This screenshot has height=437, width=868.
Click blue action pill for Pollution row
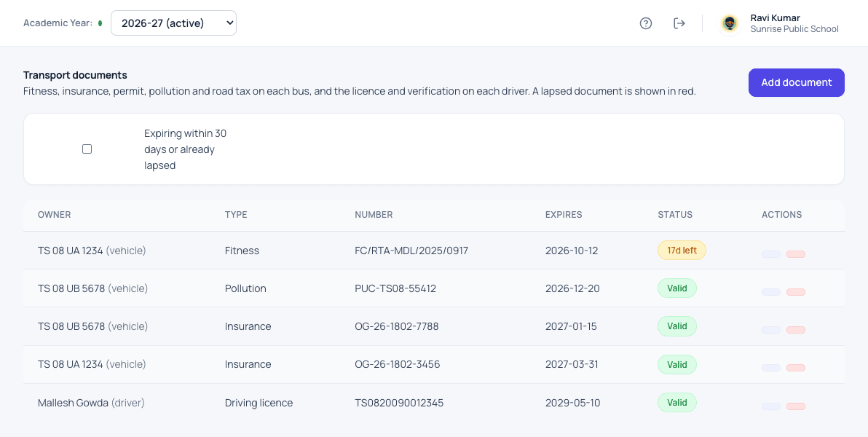pos(771,292)
